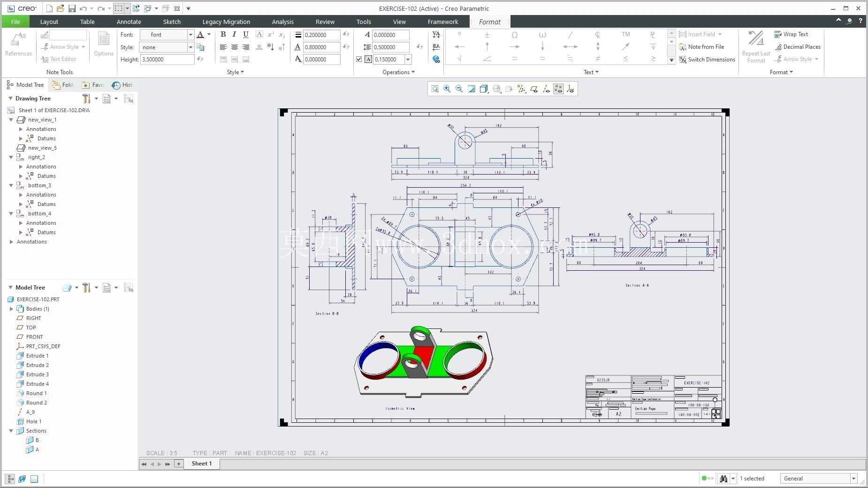Collapse the right_2 view in Drawing Tree
Image resolution: width=868 pixels, height=488 pixels.
pos(11,157)
